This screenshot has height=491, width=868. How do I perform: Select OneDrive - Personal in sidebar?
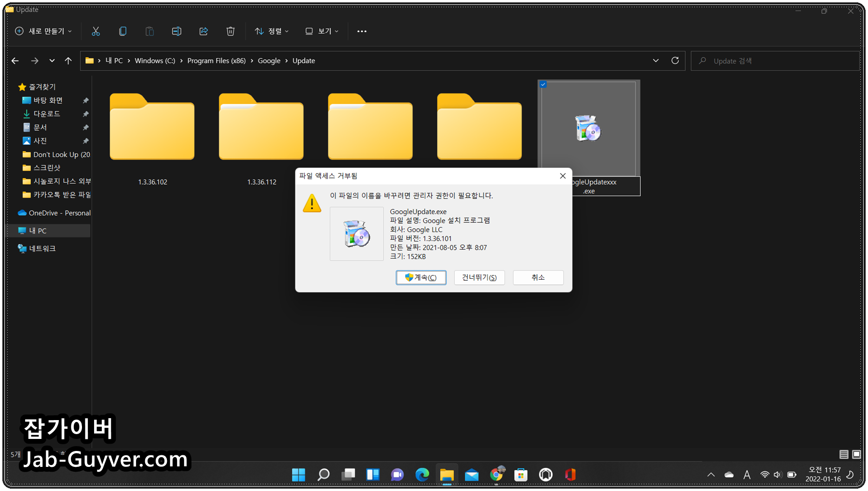[54, 213]
